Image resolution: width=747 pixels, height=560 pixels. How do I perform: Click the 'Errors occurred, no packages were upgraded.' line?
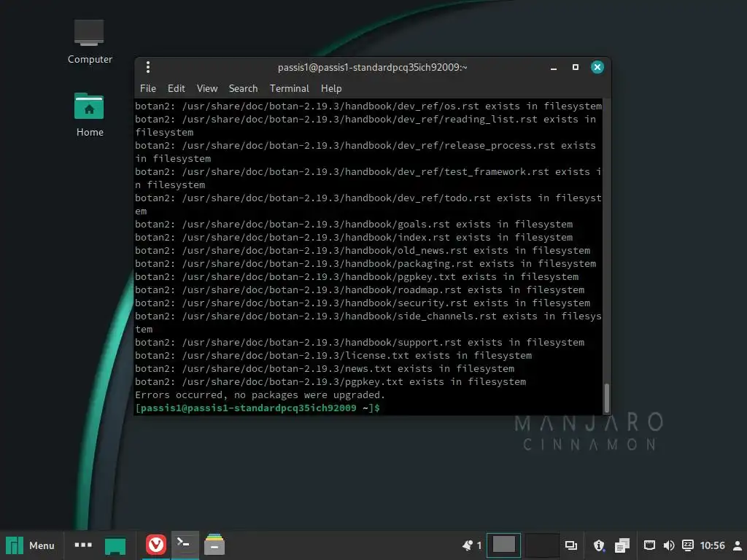pyautogui.click(x=260, y=394)
